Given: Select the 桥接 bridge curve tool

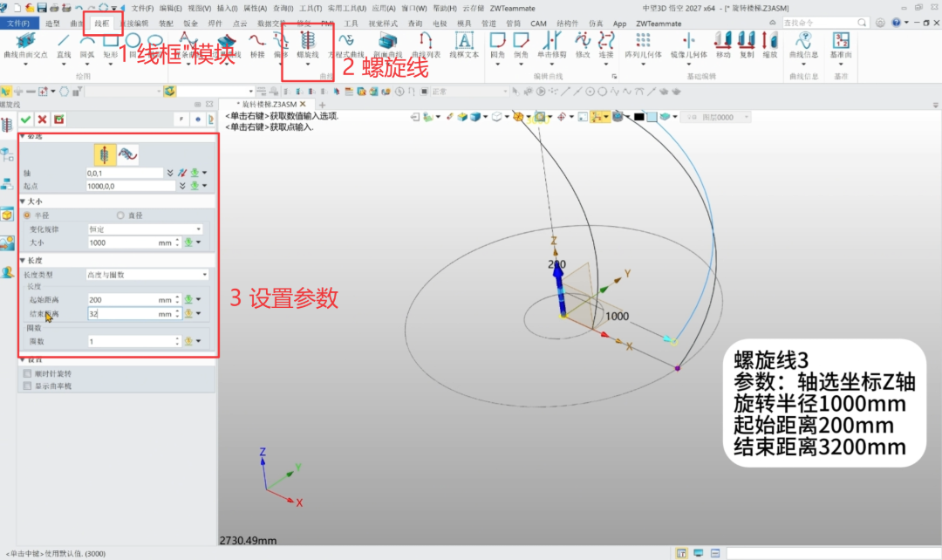Looking at the screenshot, I should pyautogui.click(x=257, y=45).
